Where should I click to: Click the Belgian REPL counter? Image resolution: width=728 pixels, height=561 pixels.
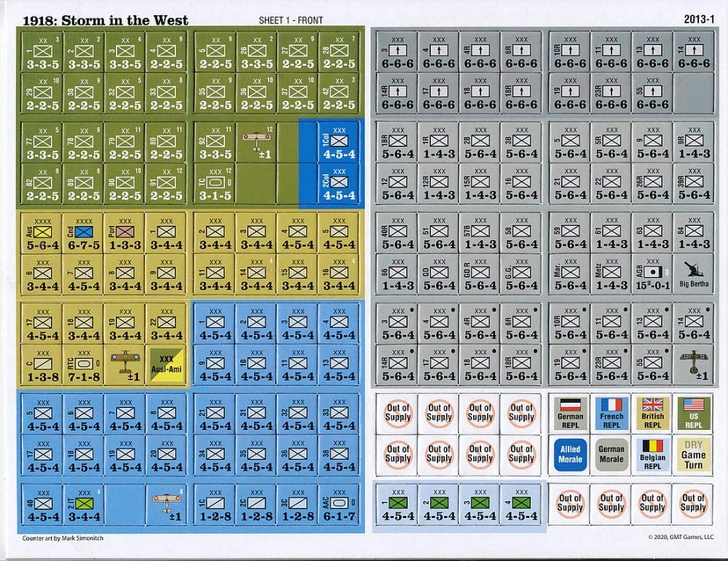pyautogui.click(x=652, y=452)
